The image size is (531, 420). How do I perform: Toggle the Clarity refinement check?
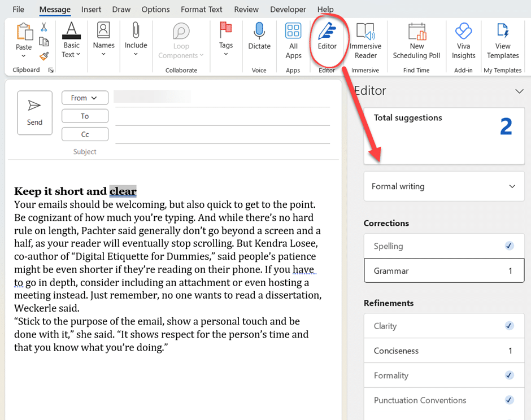(x=509, y=326)
